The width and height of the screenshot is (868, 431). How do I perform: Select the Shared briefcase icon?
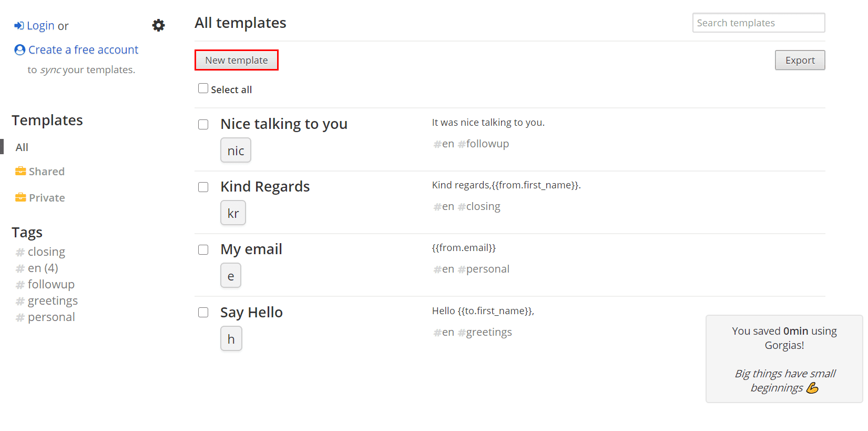point(21,171)
